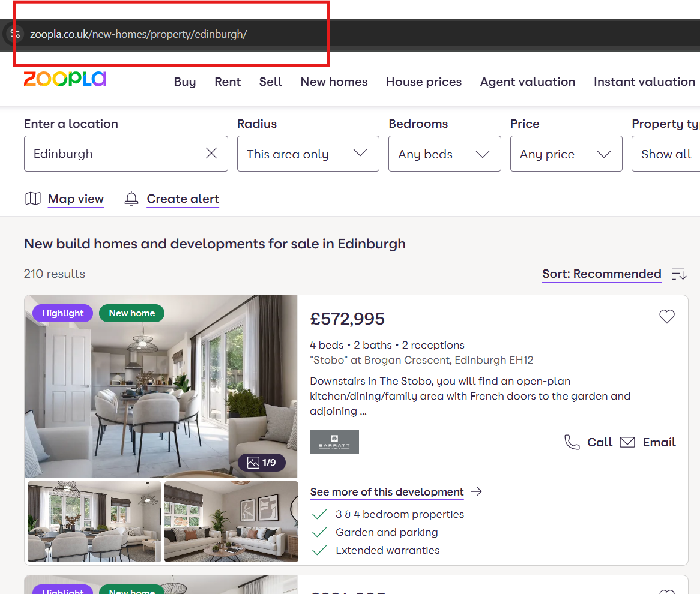Go to the Buy section
Screen dimensions: 700x594
[x=185, y=82]
